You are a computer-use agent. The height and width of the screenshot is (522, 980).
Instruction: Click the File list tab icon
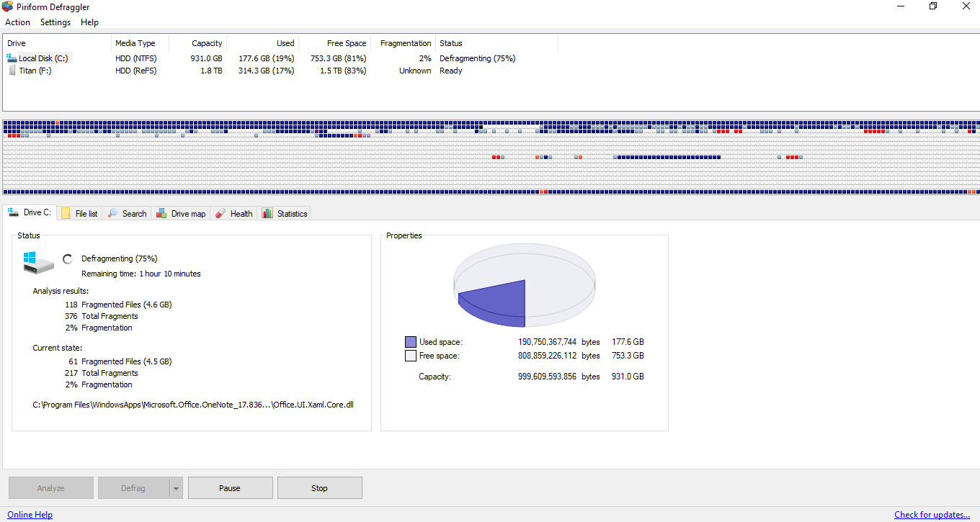[x=66, y=214]
